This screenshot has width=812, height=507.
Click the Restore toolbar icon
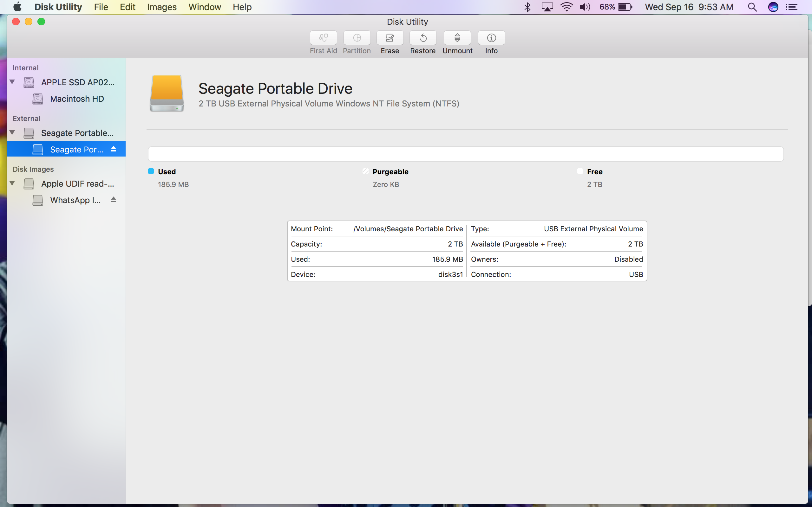423,38
